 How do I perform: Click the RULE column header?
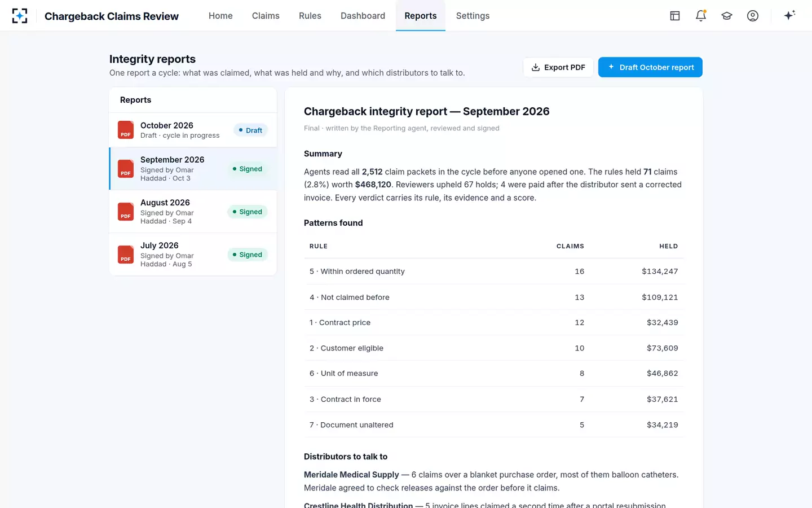(319, 246)
